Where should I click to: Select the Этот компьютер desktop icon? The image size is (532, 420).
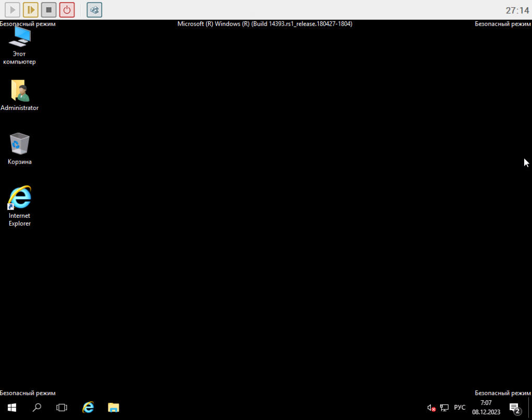(x=19, y=46)
